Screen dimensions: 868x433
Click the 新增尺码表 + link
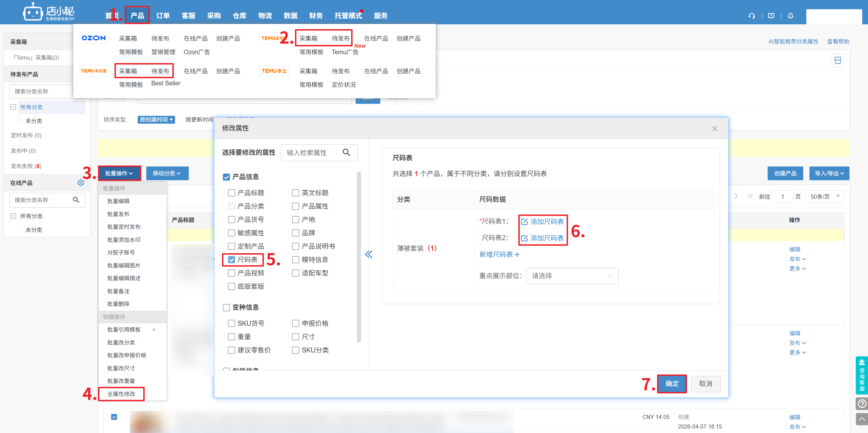point(499,255)
